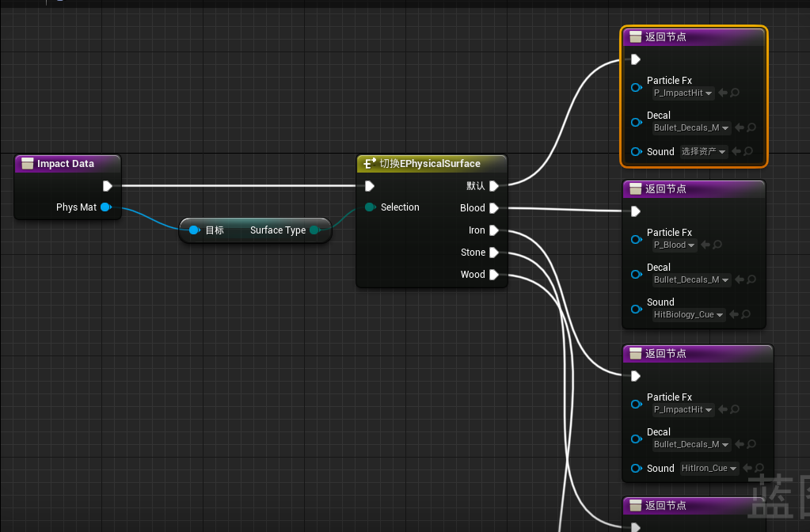Viewport: 810px width, 532px height.
Task: Click Sound pin beside 选择资产 dropdown
Action: pos(637,151)
